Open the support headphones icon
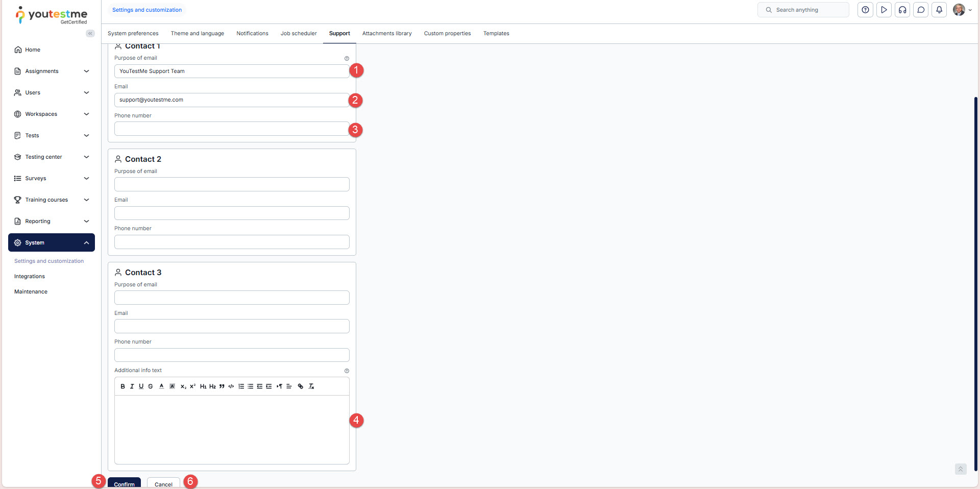 tap(902, 10)
